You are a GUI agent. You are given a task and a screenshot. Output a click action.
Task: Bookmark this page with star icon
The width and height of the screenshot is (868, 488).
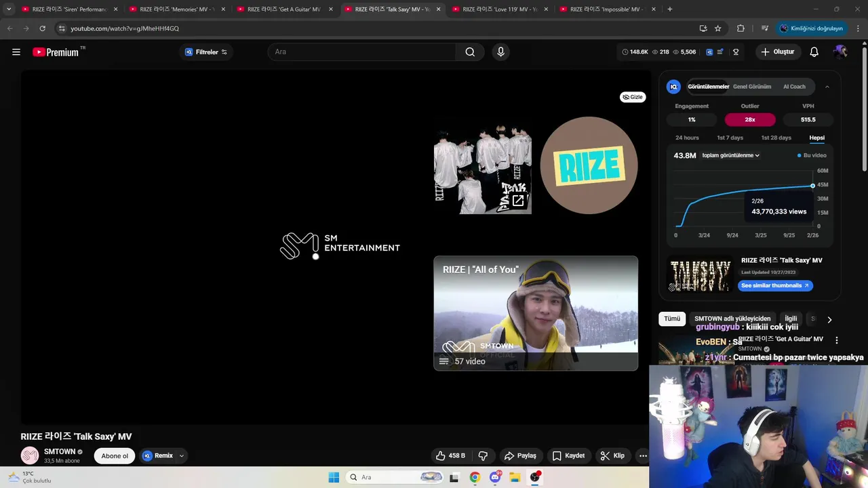click(x=717, y=28)
